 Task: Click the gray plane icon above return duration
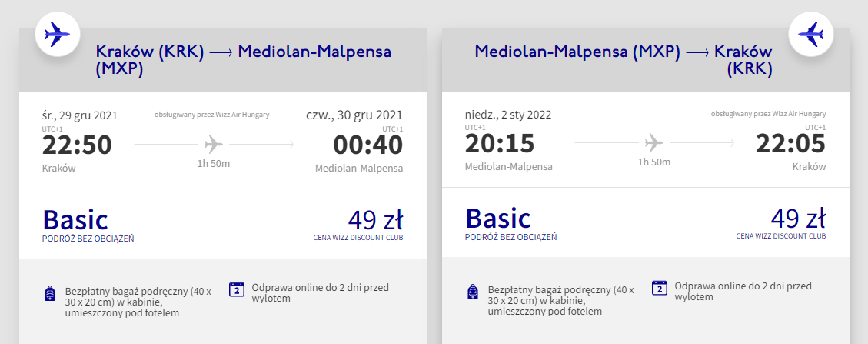(653, 144)
